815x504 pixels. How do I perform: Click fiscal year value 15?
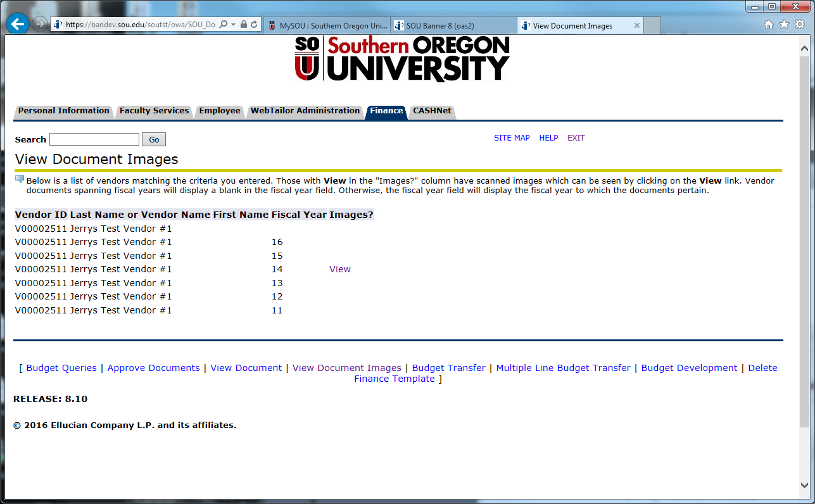click(x=277, y=256)
